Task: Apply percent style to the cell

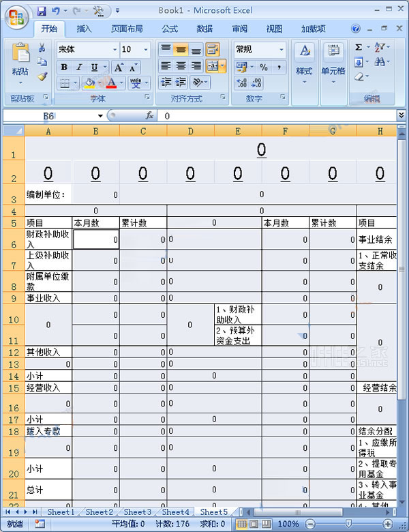Action: click(x=262, y=67)
